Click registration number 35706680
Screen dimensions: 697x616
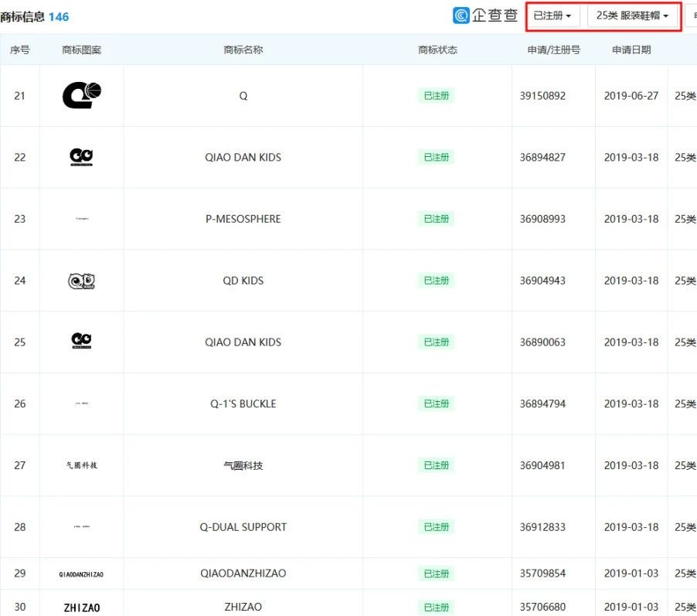(x=542, y=607)
